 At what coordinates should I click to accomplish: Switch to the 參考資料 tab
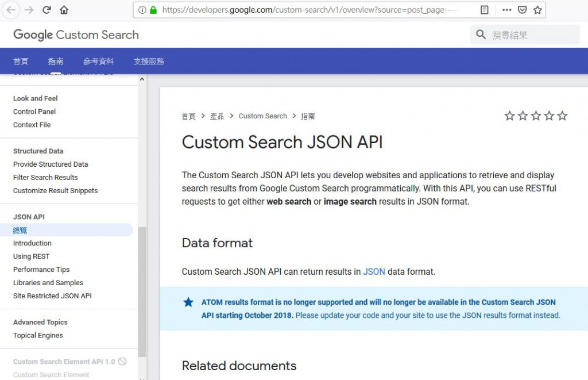pos(99,61)
